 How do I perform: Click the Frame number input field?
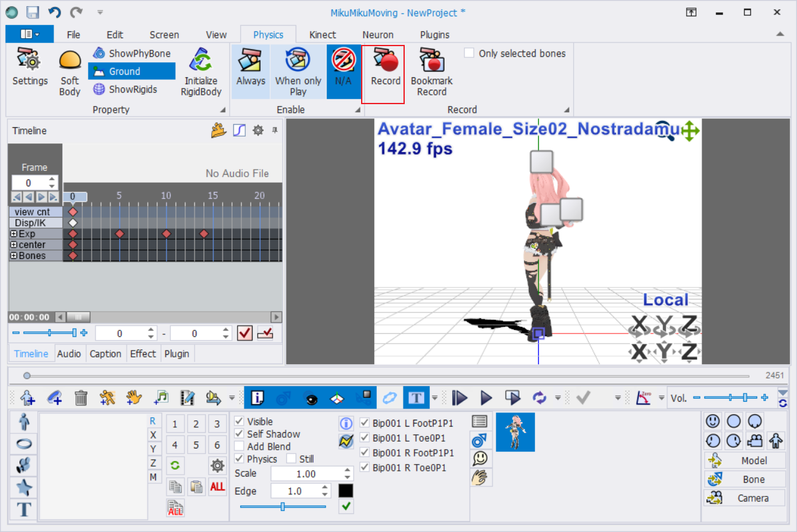pos(29,183)
